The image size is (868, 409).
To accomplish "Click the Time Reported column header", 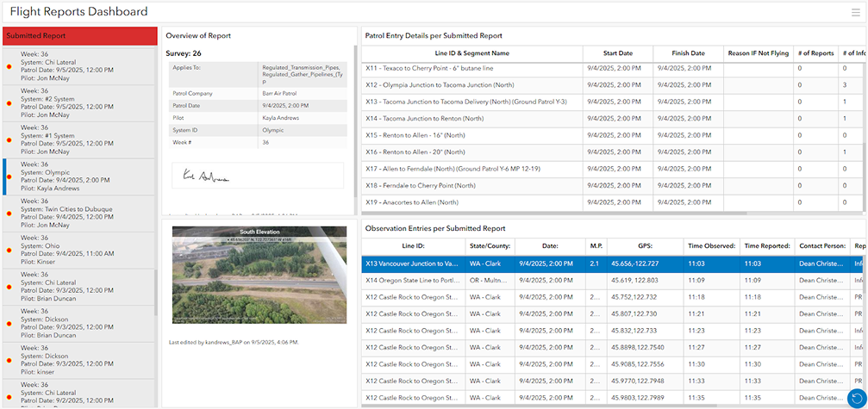I will pos(767,246).
